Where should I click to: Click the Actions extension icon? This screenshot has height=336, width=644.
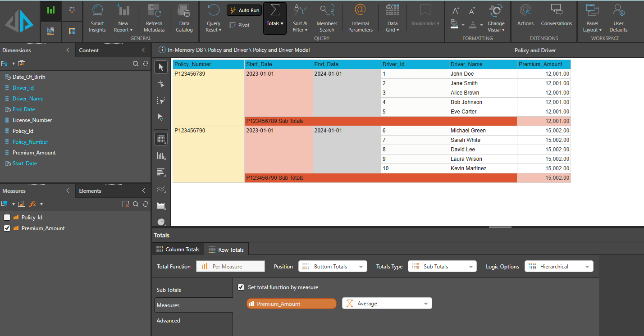pyautogui.click(x=525, y=16)
